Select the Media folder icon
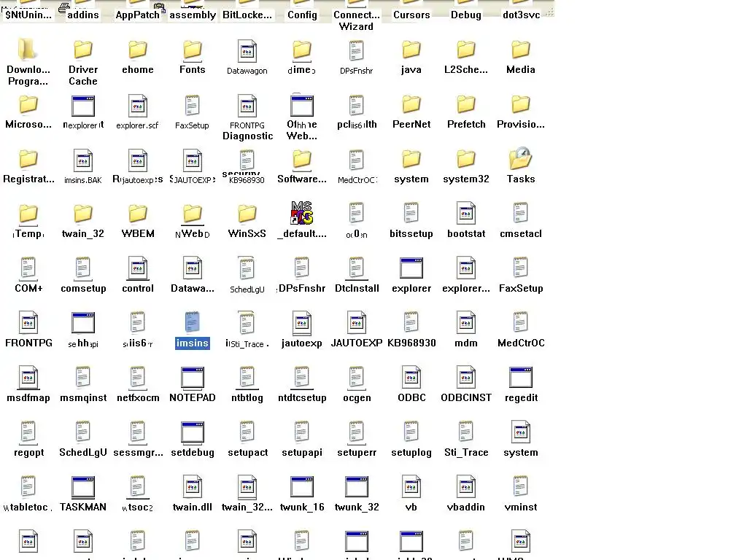The width and height of the screenshot is (747, 560). (521, 50)
